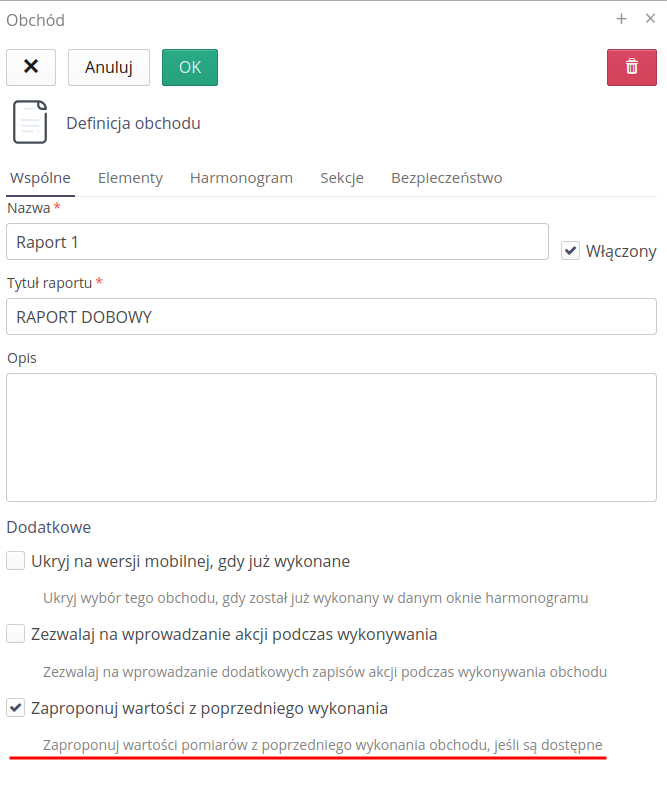Open the Harmonogram tab
The width and height of the screenshot is (667, 797).
(241, 178)
